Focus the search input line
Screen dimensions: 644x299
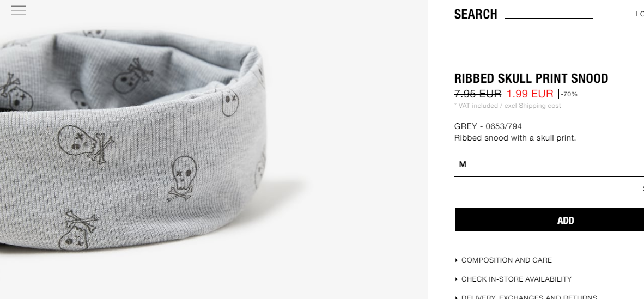point(548,14)
